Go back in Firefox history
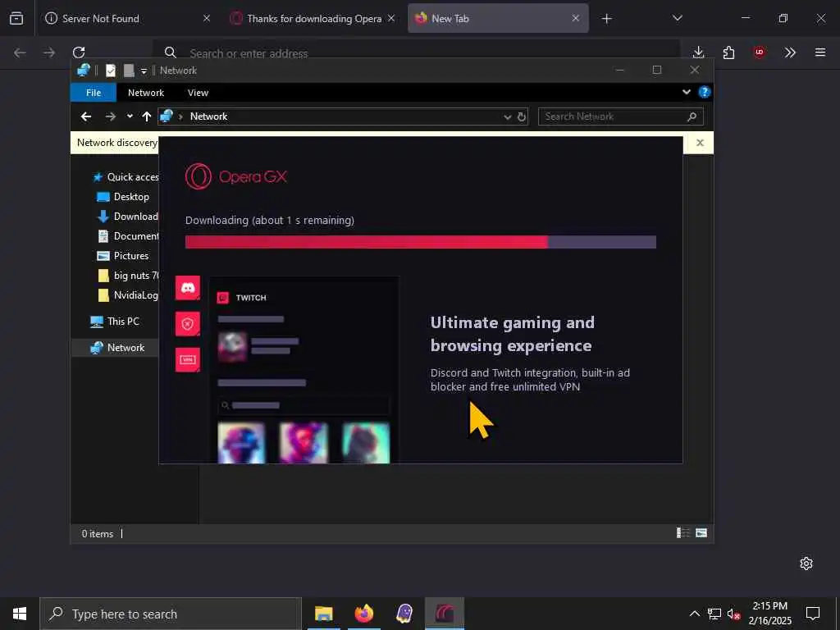 (x=20, y=52)
